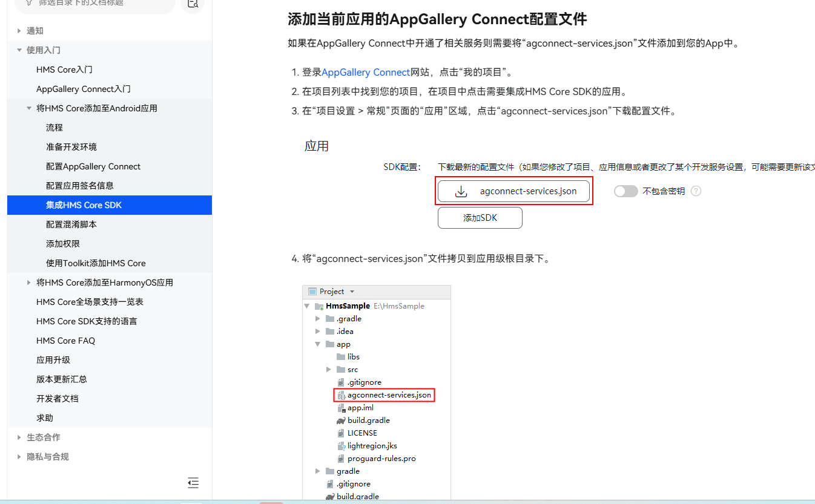The height and width of the screenshot is (504, 815).
Task: Collapse the app folder arrow
Action: tap(318, 344)
